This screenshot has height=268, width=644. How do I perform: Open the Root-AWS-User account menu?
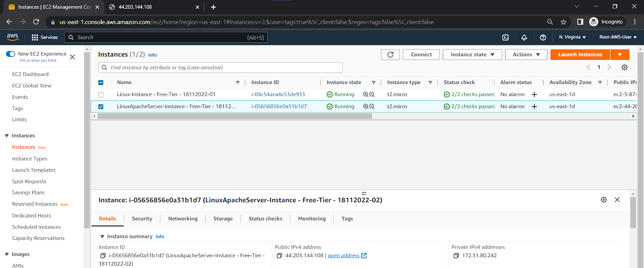[618, 37]
